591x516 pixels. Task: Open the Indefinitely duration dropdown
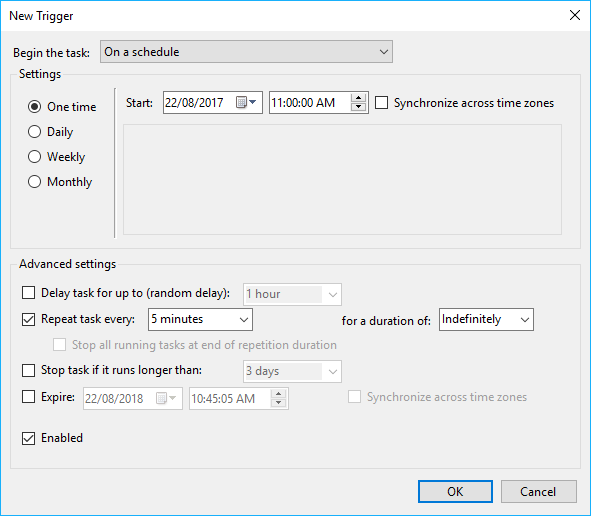(486, 320)
